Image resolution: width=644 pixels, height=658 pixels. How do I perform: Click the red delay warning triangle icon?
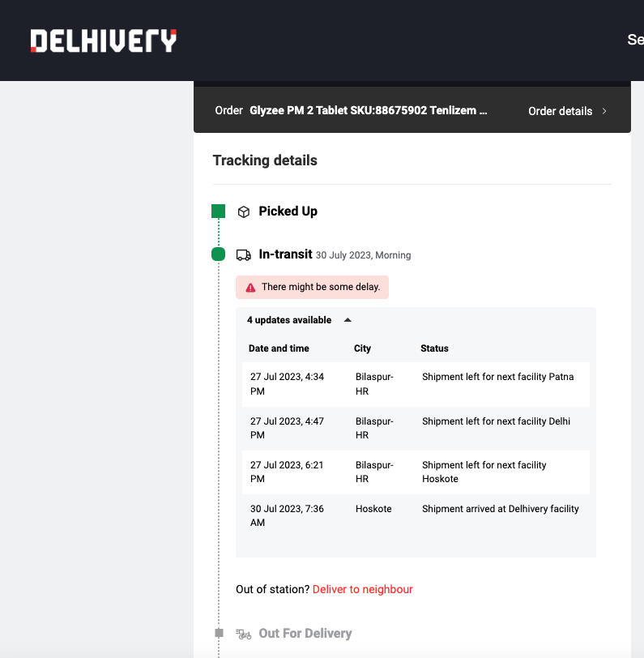coord(250,288)
